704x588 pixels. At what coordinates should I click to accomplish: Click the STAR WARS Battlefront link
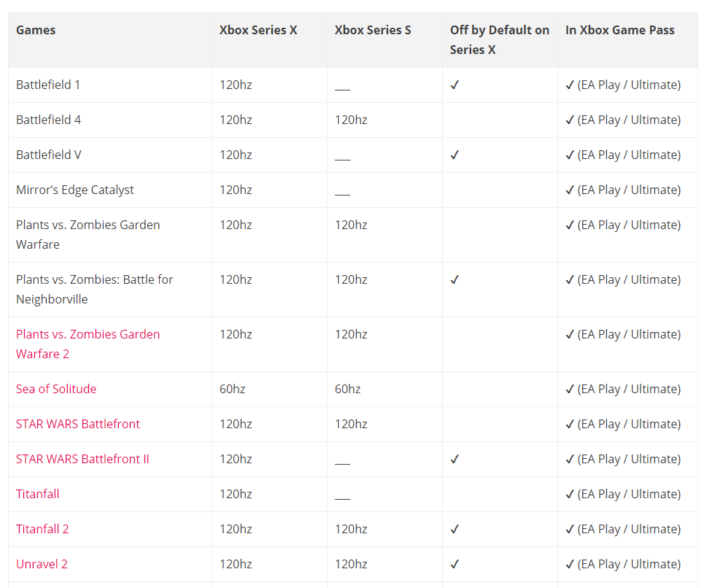click(x=77, y=424)
